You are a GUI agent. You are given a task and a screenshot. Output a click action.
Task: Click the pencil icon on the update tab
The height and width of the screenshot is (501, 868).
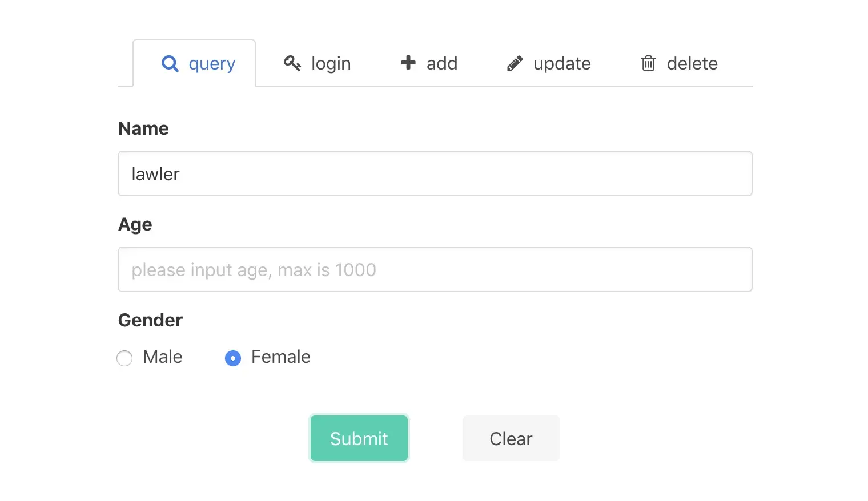tap(515, 63)
